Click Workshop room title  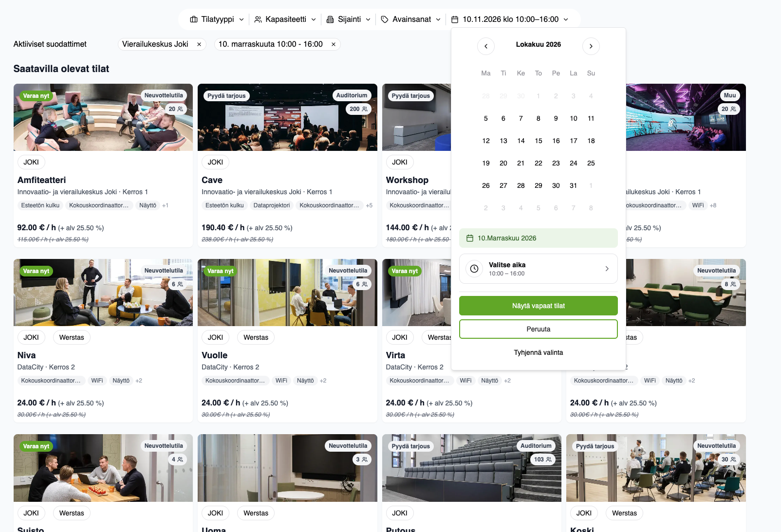tap(407, 180)
